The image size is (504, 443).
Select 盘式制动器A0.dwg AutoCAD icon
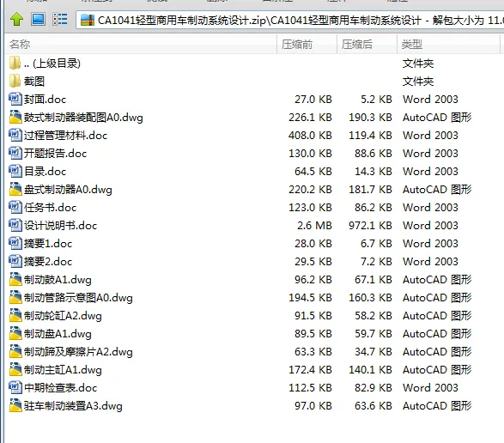coord(15,189)
